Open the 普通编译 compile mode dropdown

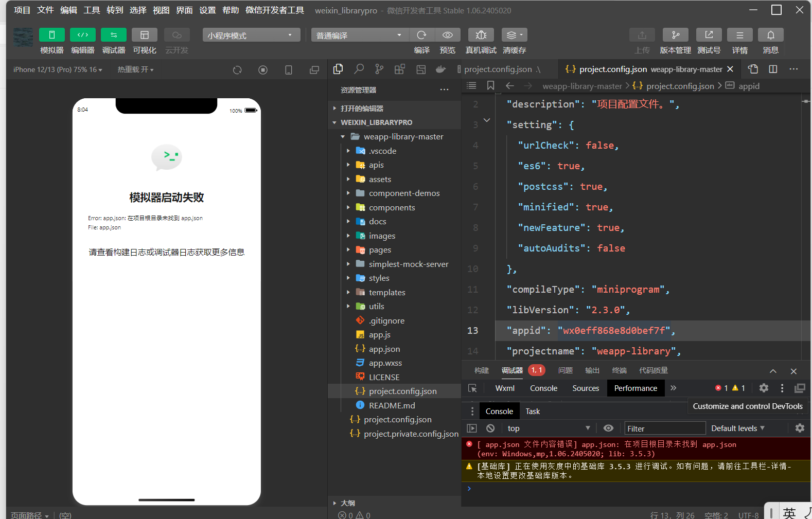[x=360, y=35]
